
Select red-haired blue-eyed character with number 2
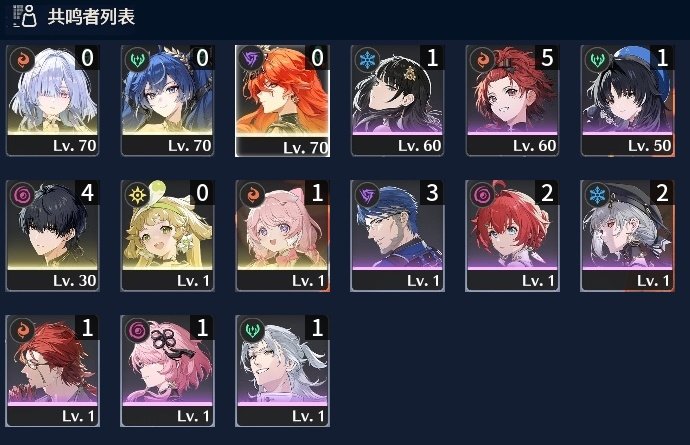(512, 235)
